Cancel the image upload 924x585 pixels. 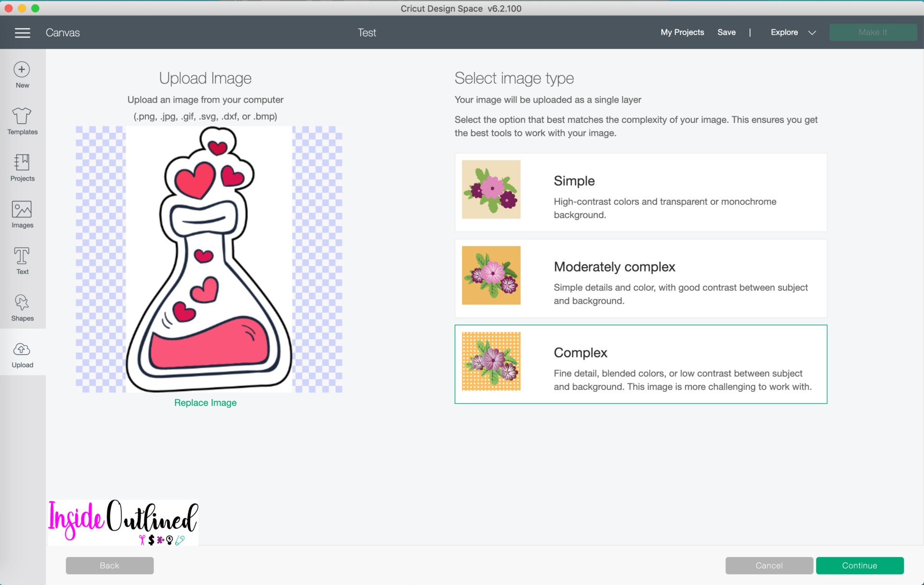pyautogui.click(x=769, y=565)
